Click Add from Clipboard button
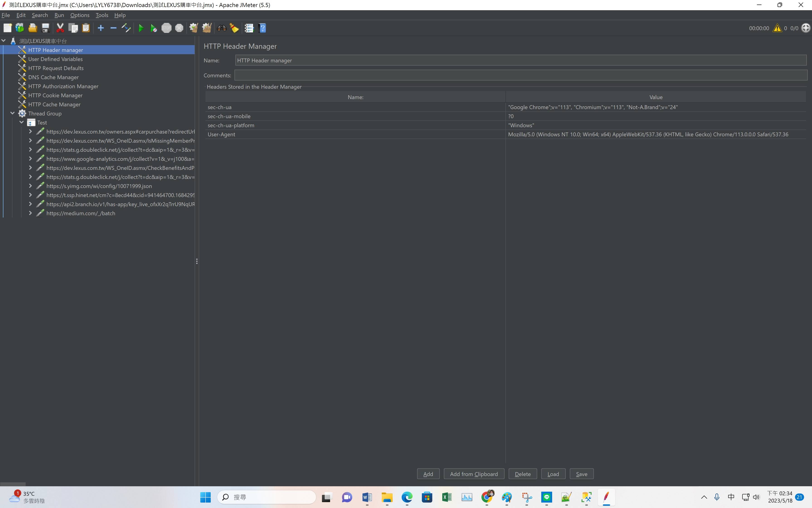 (474, 474)
